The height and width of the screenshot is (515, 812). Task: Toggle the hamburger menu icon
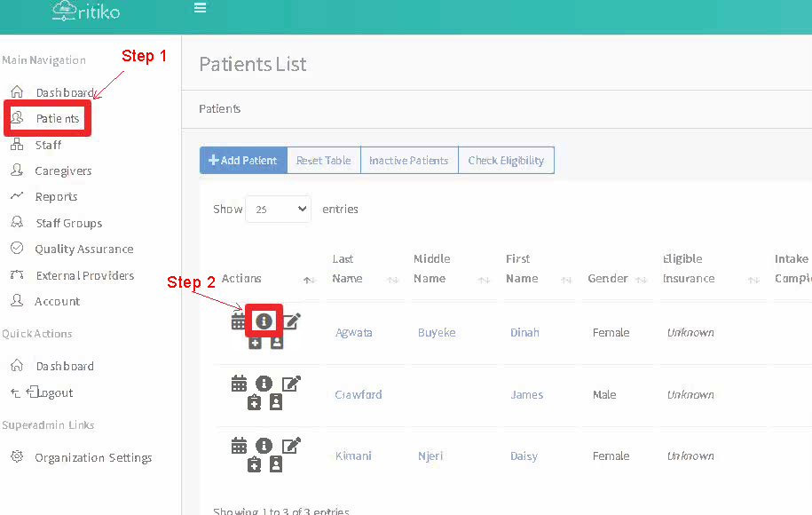coord(201,8)
